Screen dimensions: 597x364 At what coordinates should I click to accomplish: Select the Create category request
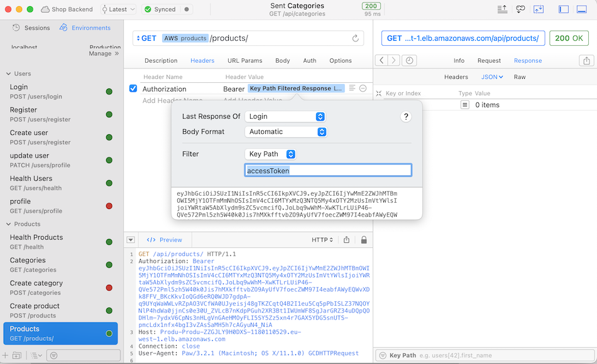coord(61,287)
